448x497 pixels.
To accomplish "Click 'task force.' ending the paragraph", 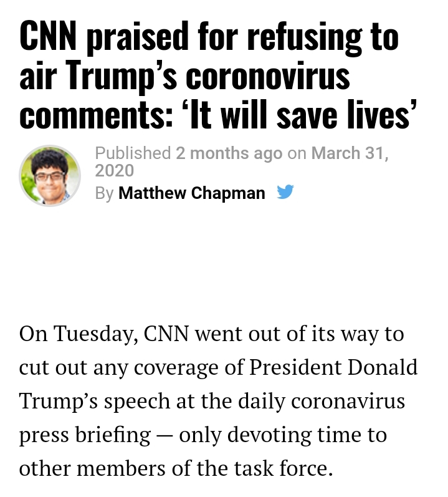I will click(284, 468).
